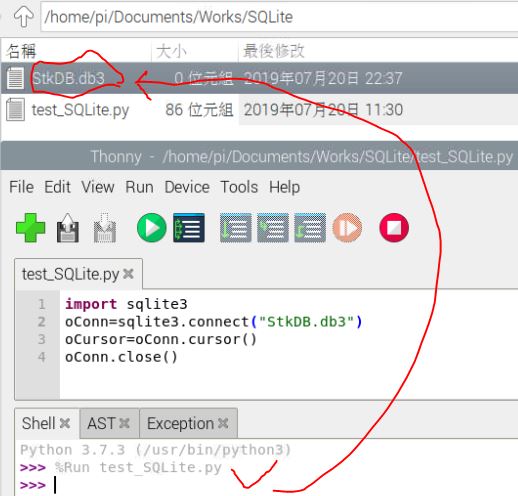
Task: Click the Debug current script icon
Action: (189, 228)
